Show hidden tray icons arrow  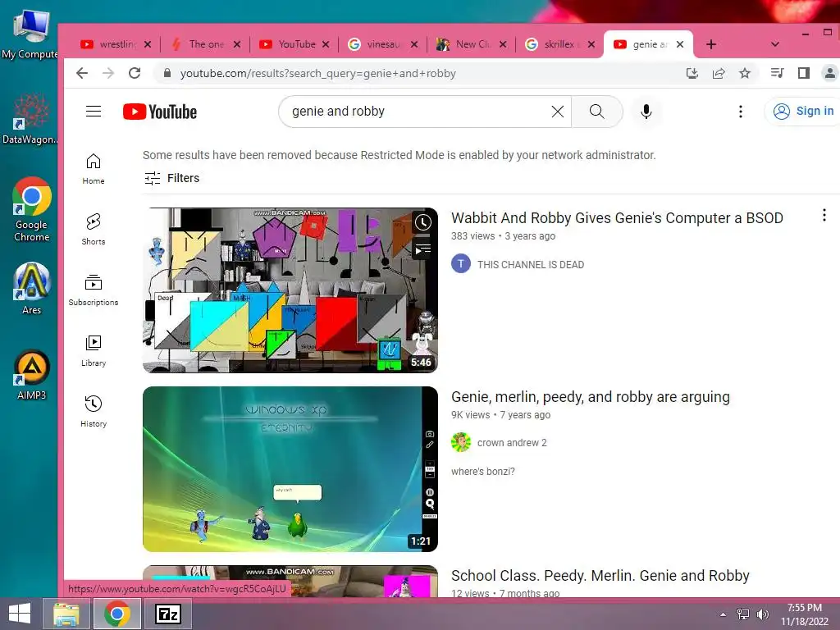pos(724,614)
